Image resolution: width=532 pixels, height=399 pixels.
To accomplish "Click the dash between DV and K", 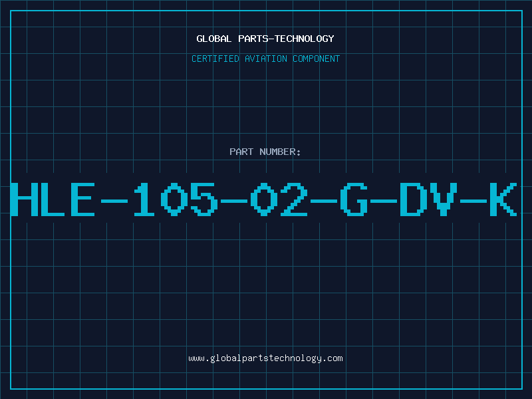I will click(473, 201).
